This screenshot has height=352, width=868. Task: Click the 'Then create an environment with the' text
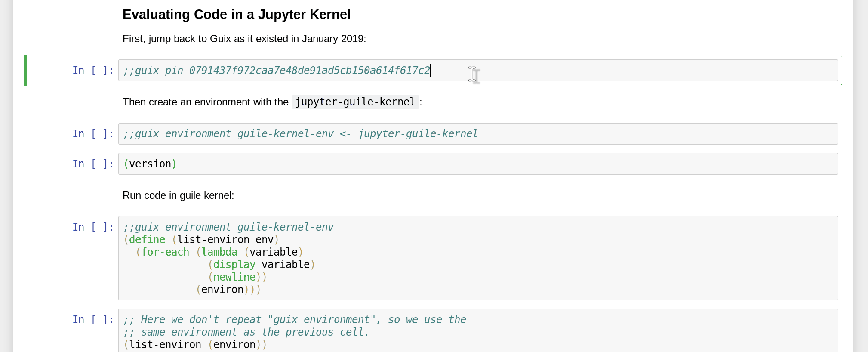tap(206, 102)
